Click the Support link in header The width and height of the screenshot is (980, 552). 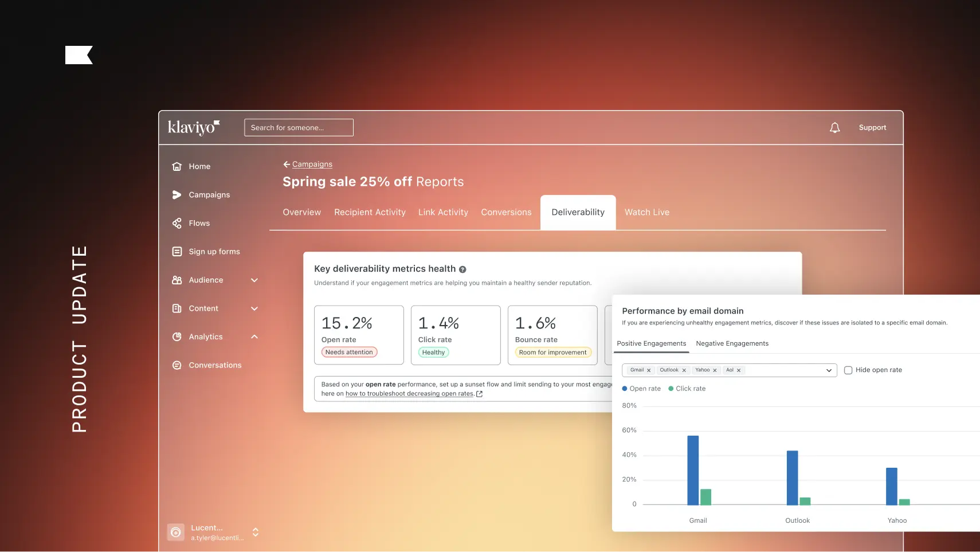coord(872,128)
